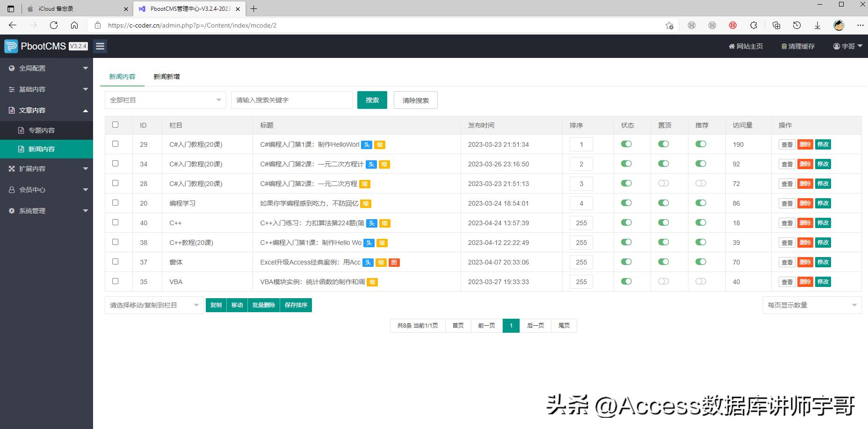Click the sidebar collapse hamburger icon
Viewport: 868px width, 429px height.
click(100, 46)
